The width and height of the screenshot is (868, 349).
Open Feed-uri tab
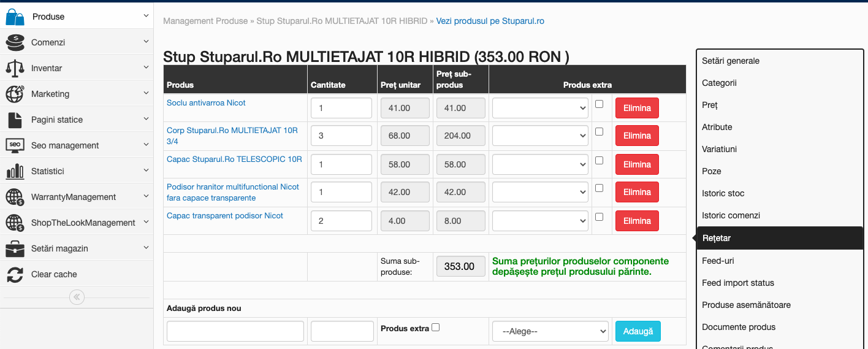(718, 261)
